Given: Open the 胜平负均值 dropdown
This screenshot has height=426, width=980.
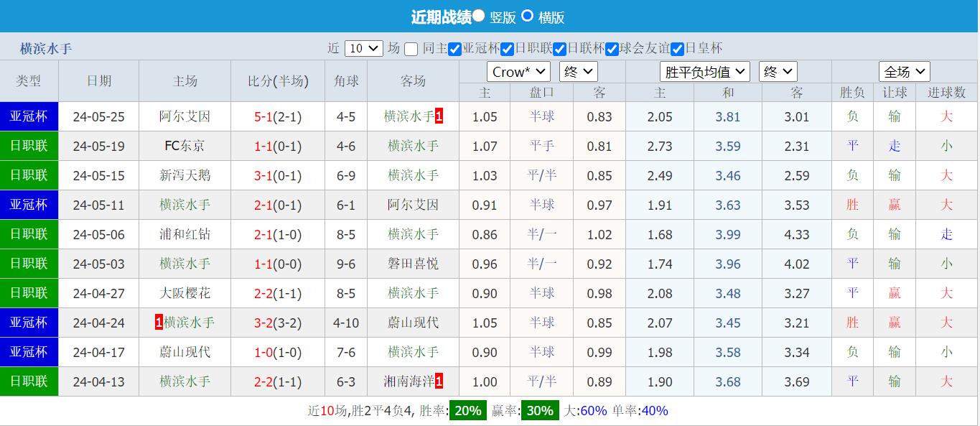Looking at the screenshot, I should point(704,71).
